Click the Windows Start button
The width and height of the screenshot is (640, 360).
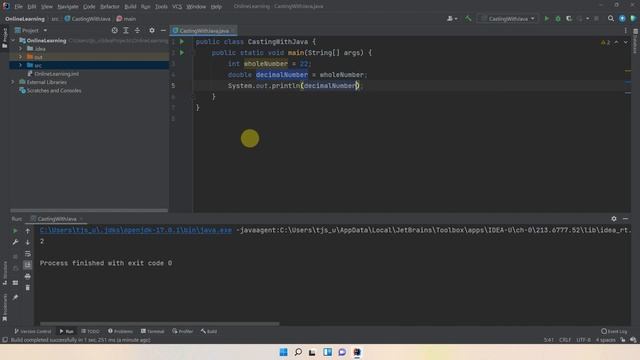tap(283, 352)
